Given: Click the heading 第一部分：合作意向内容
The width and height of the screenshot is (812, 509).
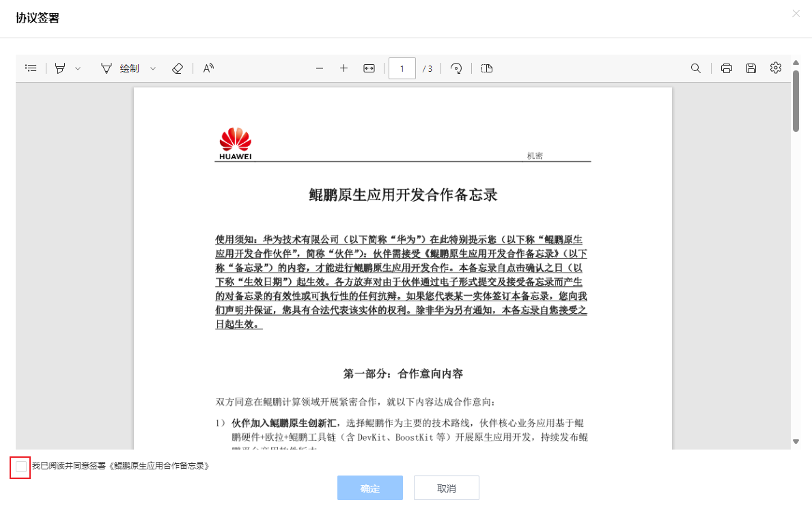Looking at the screenshot, I should pyautogui.click(x=403, y=374).
